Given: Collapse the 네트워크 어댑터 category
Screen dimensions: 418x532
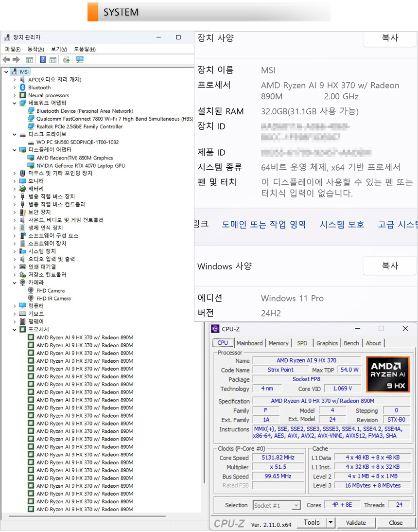Looking at the screenshot, I should click(x=15, y=103).
